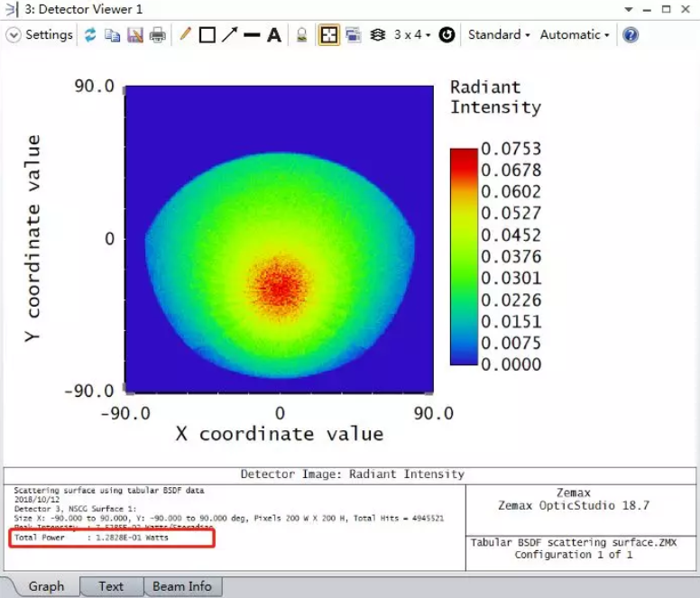
Task: Switch to the Text tab
Action: point(111,586)
